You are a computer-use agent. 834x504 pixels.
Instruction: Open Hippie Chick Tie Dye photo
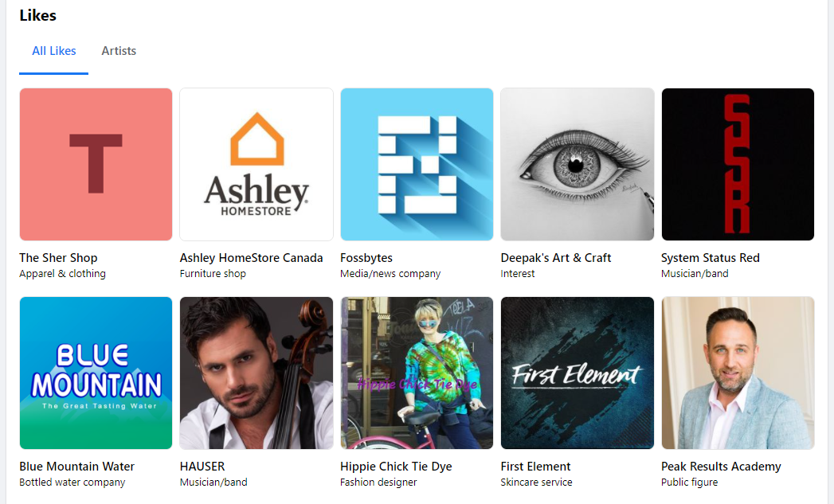pos(417,373)
